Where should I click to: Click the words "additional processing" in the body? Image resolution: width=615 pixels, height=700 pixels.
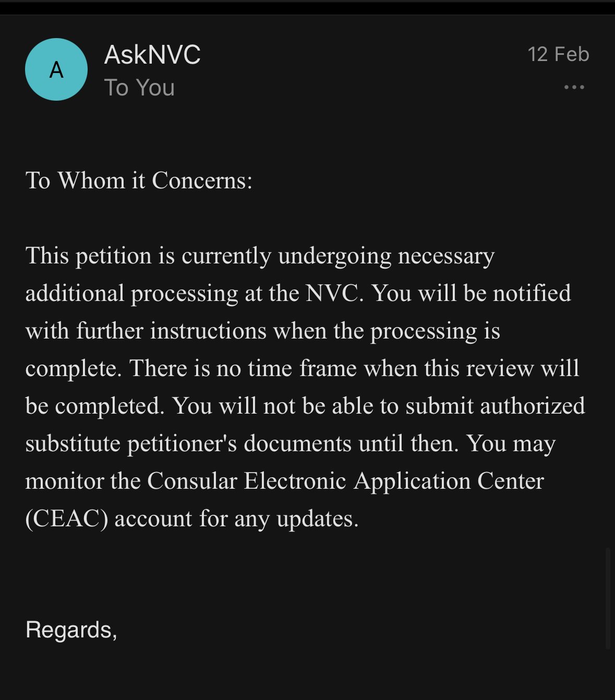click(x=132, y=294)
